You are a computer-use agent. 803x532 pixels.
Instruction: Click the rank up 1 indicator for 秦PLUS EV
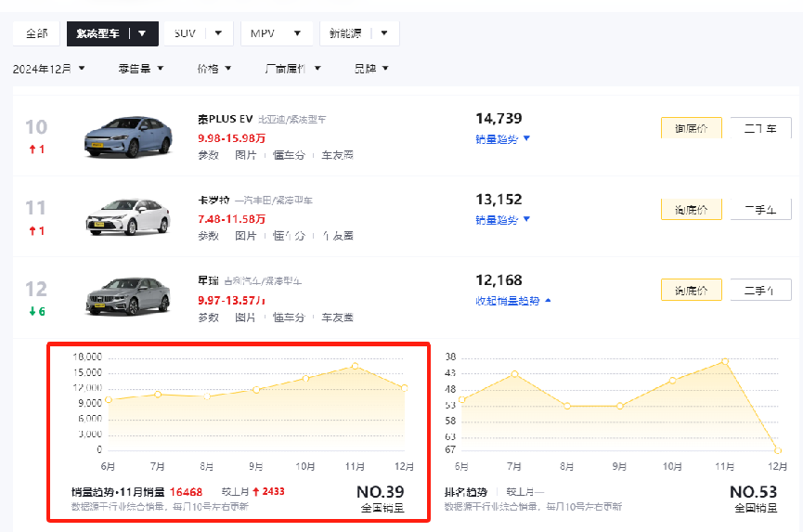pos(37,149)
